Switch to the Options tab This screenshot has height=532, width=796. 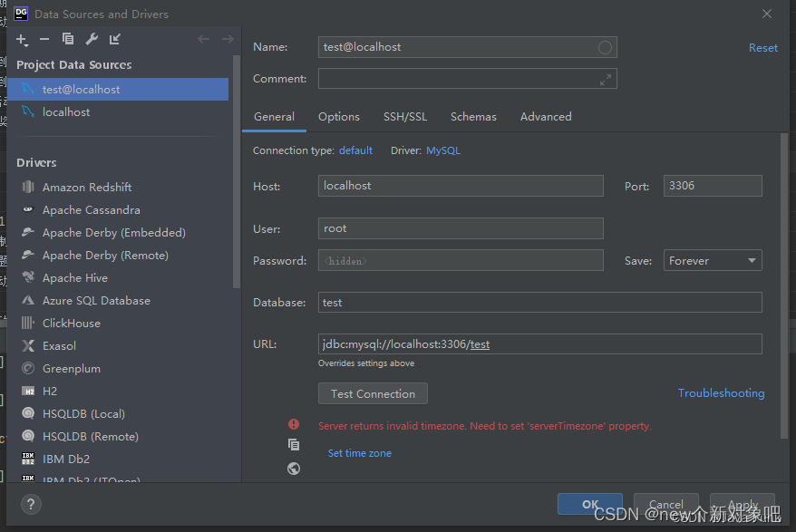click(338, 117)
